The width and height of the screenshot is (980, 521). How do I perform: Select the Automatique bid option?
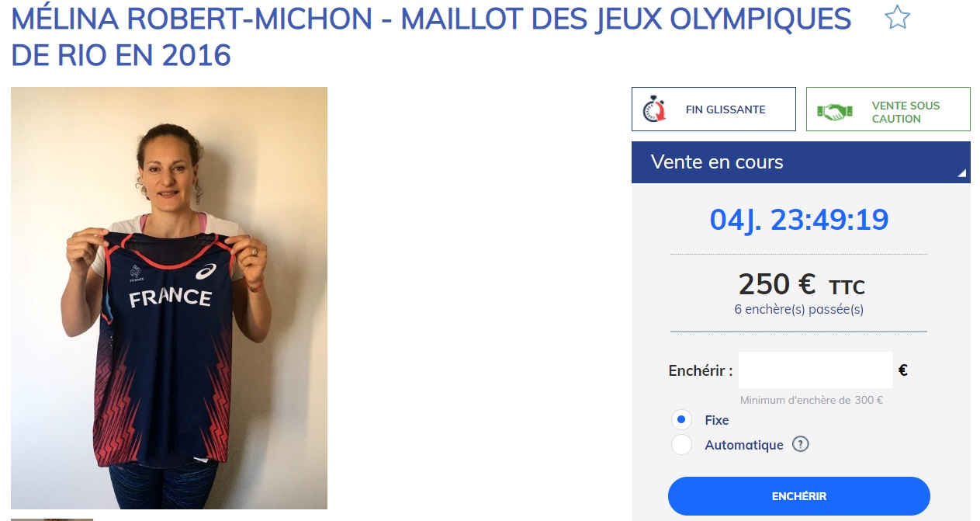[x=681, y=446]
